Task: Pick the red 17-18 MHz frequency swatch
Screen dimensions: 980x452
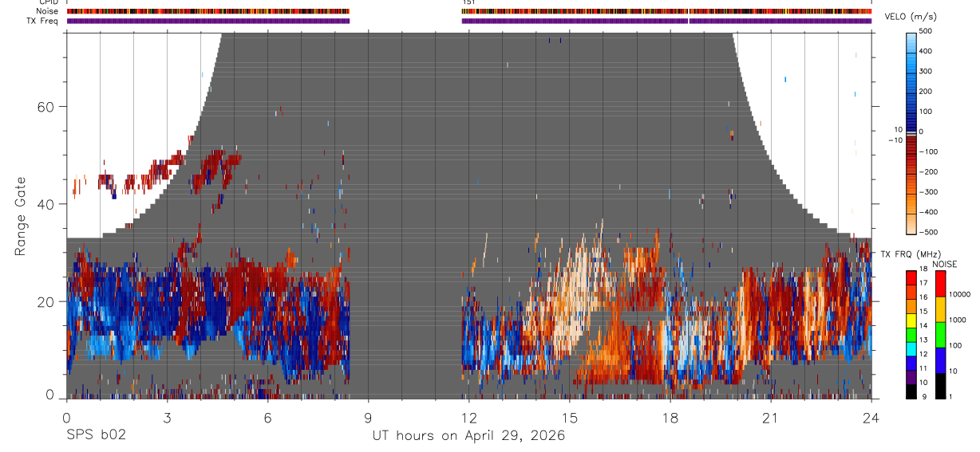Action: click(x=911, y=277)
